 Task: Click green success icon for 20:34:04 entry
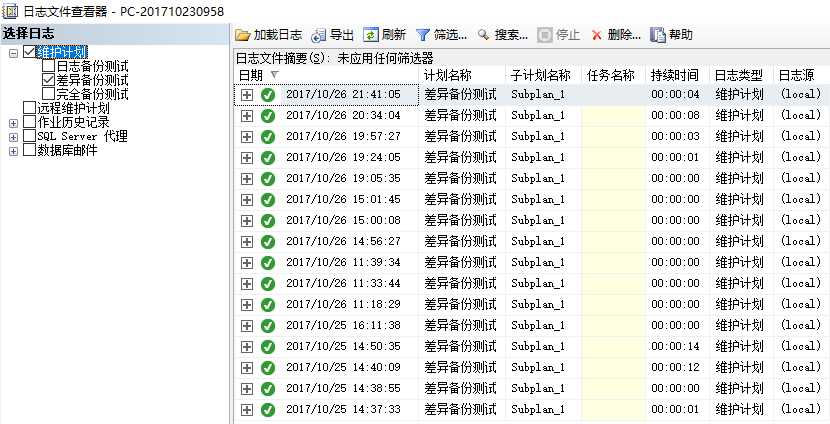tap(268, 115)
